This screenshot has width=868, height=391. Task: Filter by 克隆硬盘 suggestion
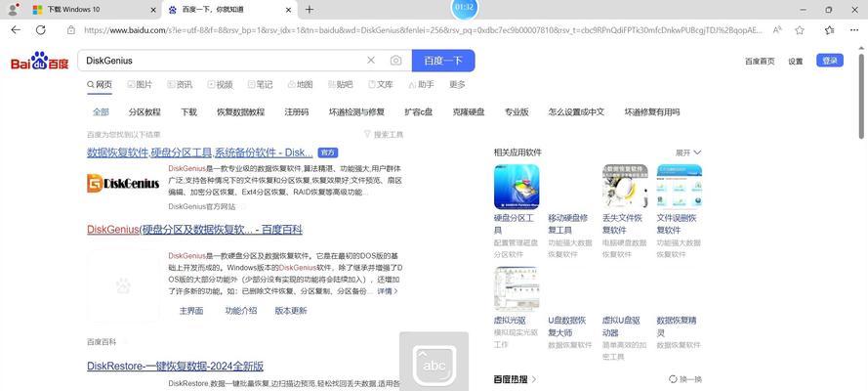point(469,111)
